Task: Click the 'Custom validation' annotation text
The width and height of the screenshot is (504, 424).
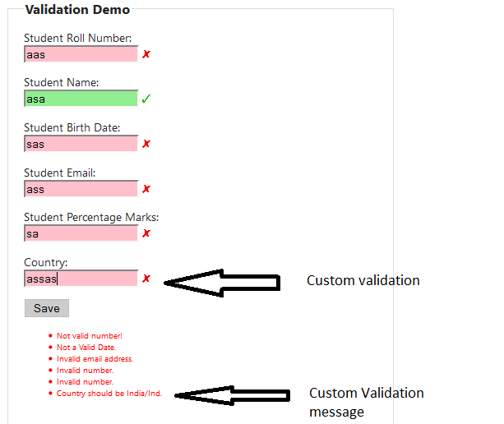Action: point(363,281)
